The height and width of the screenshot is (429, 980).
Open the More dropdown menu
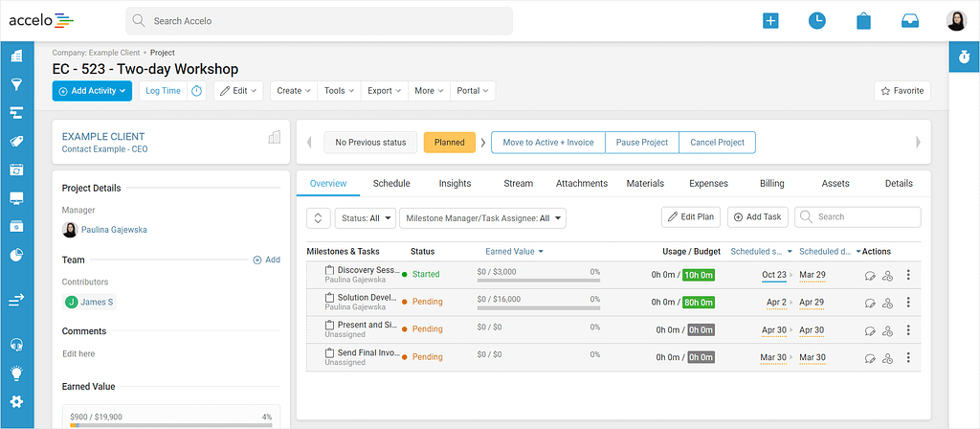coord(429,91)
